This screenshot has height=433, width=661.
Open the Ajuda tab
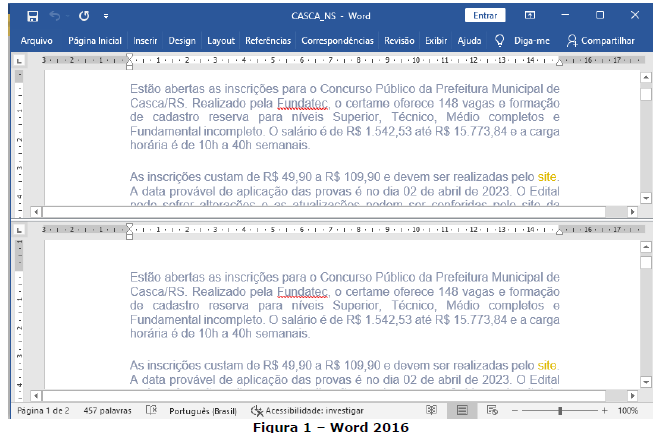point(469,41)
